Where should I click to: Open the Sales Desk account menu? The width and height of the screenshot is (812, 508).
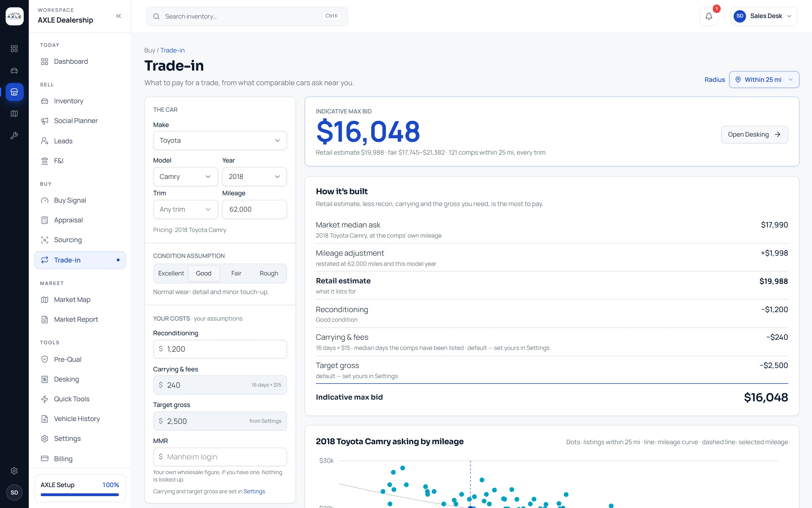pyautogui.click(x=763, y=16)
